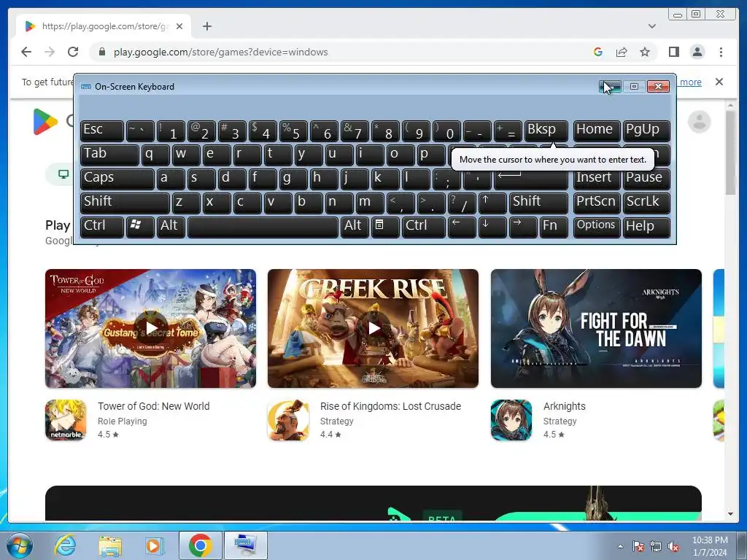This screenshot has width=747, height=560.
Task: Click the muted volume tray icon
Action: pyautogui.click(x=673, y=546)
